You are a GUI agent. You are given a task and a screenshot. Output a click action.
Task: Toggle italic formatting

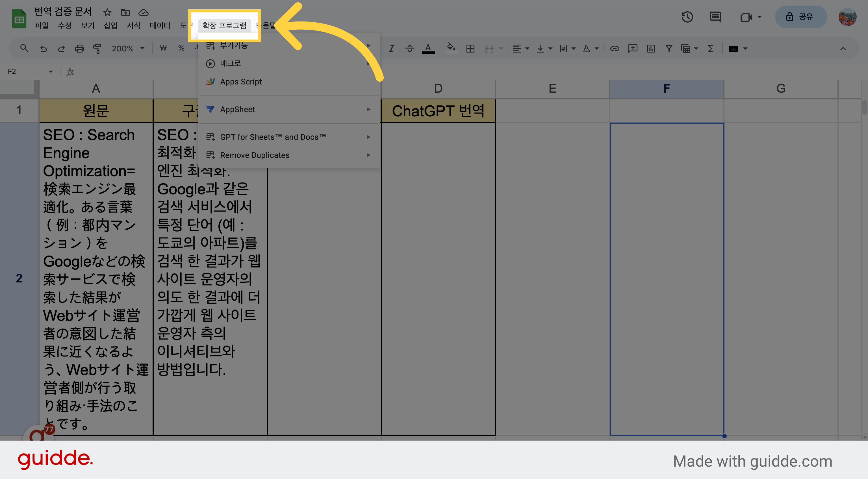click(391, 49)
